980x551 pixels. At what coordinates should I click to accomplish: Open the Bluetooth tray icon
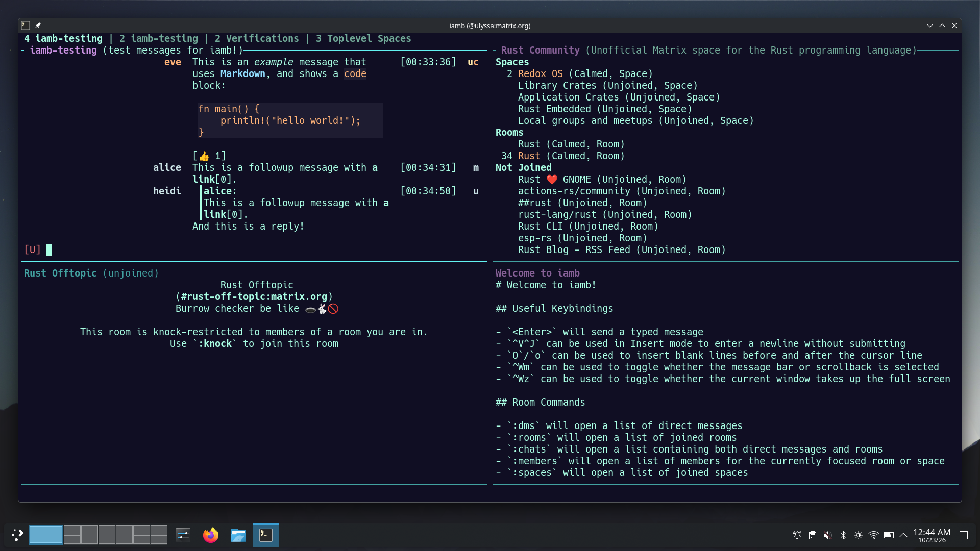click(x=843, y=535)
